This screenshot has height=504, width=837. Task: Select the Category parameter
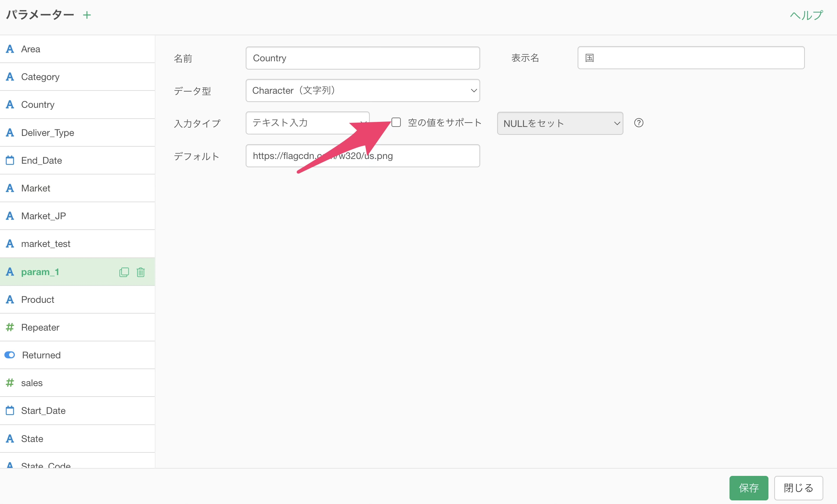point(78,77)
